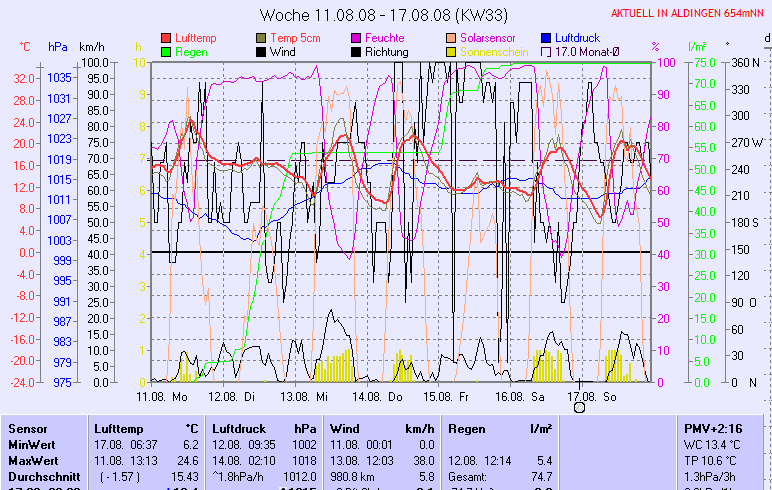Screen dimensions: 772x490
Task: Click the blue Luftdruck legend square
Action: [546, 38]
